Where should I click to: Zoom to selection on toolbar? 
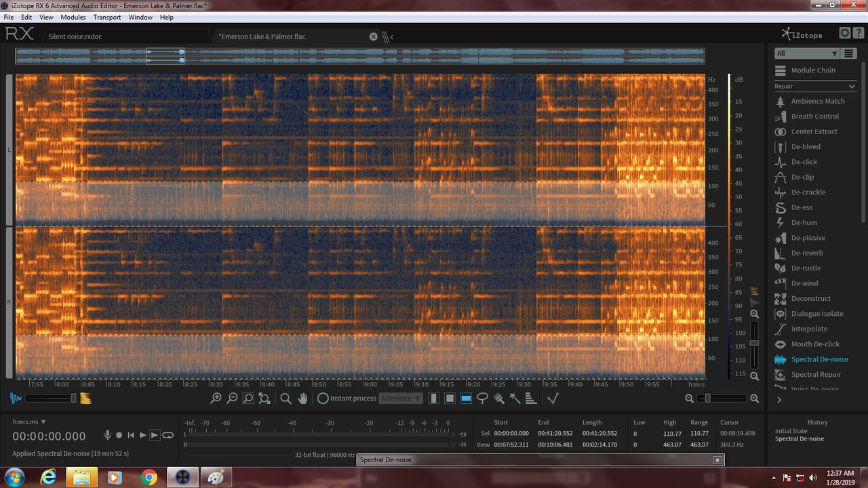point(248,399)
